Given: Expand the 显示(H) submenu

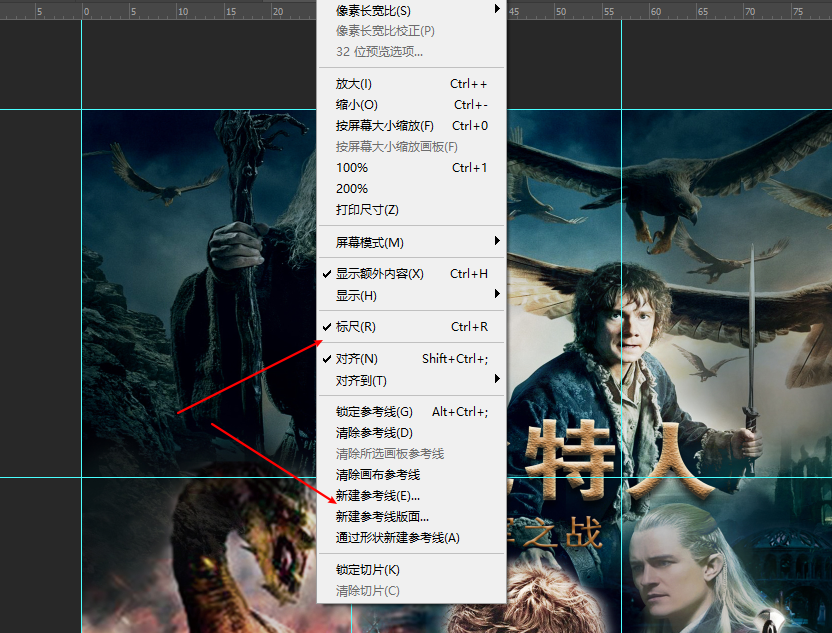Looking at the screenshot, I should click(x=411, y=295).
